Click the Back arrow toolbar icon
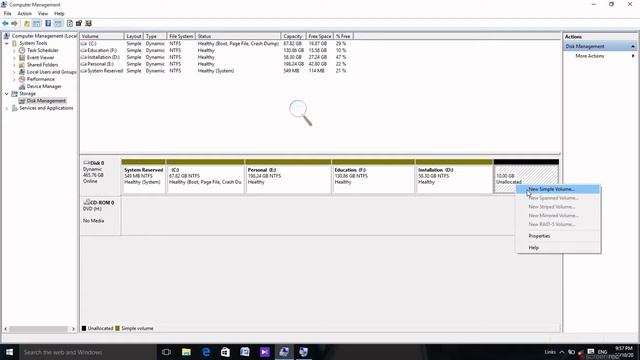The height and width of the screenshot is (360, 640). click(5, 23)
